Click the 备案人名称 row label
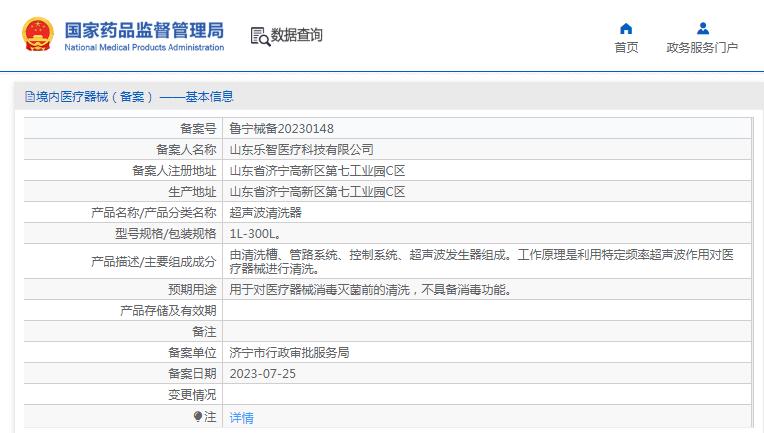 186,150
